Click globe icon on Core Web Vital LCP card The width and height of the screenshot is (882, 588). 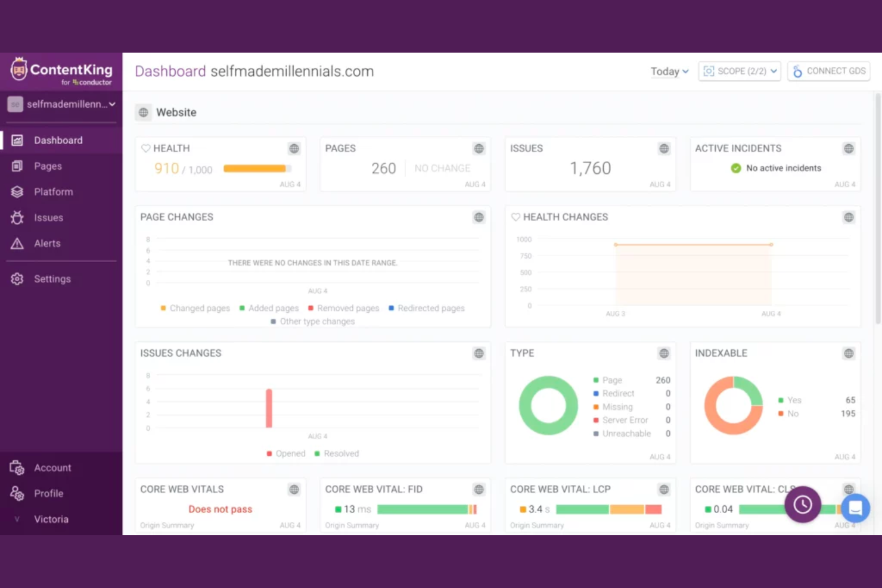click(x=664, y=489)
